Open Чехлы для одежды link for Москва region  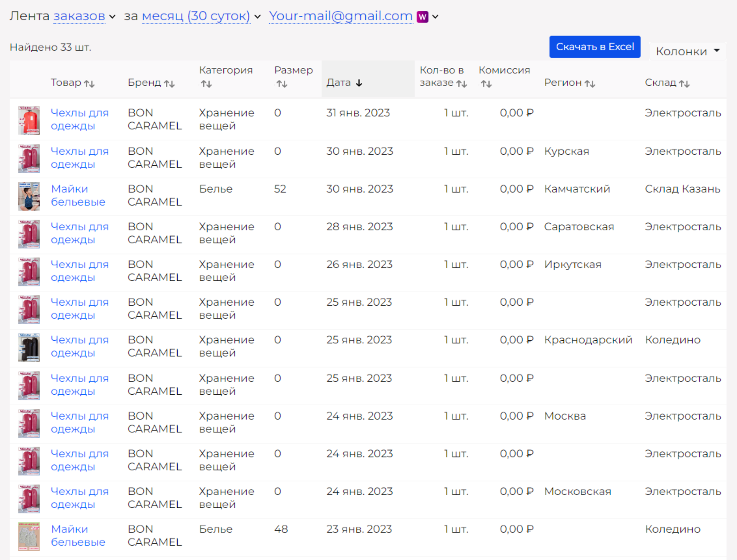pyautogui.click(x=79, y=422)
